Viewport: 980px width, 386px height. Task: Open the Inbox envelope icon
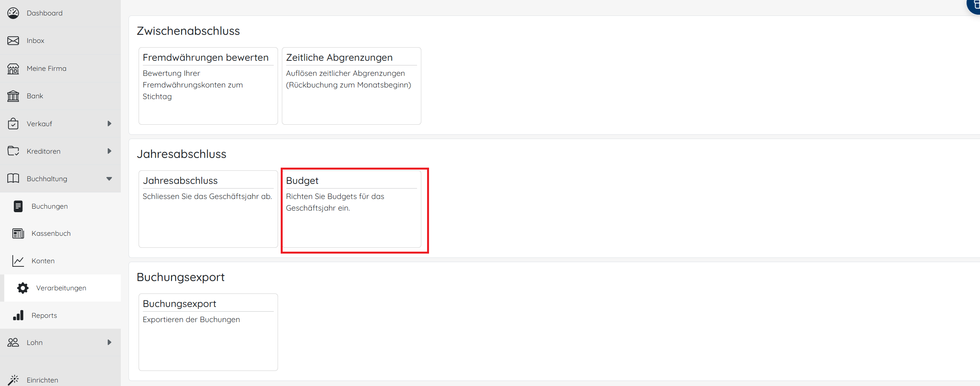pyautogui.click(x=13, y=41)
